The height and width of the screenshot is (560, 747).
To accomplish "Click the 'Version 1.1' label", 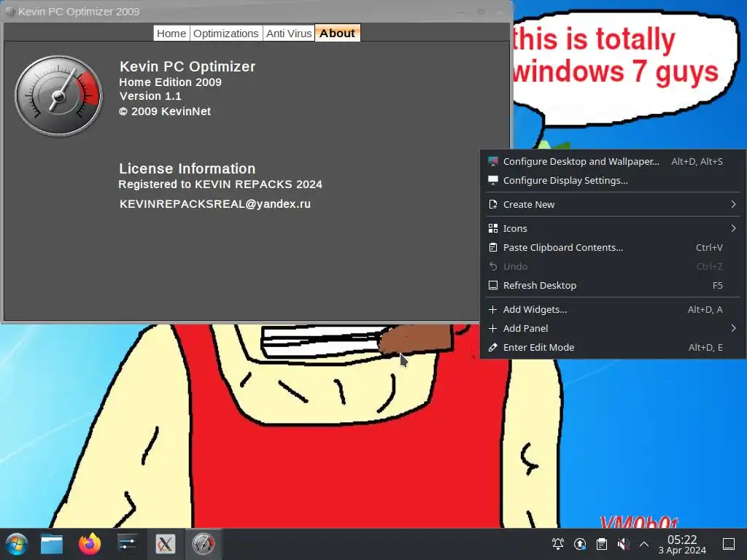I will (150, 96).
